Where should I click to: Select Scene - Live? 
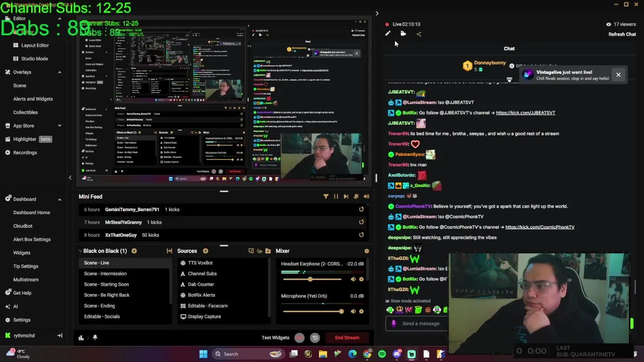point(125,263)
